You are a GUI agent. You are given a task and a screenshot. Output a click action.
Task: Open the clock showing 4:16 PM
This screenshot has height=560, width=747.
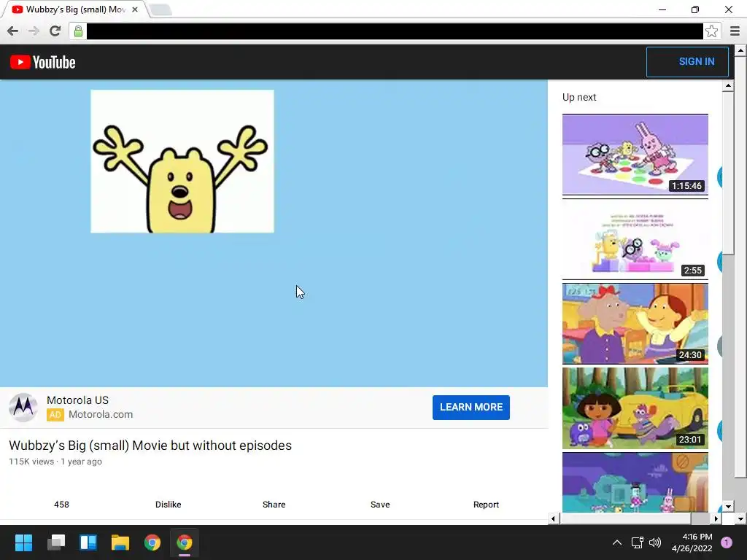tap(692, 542)
